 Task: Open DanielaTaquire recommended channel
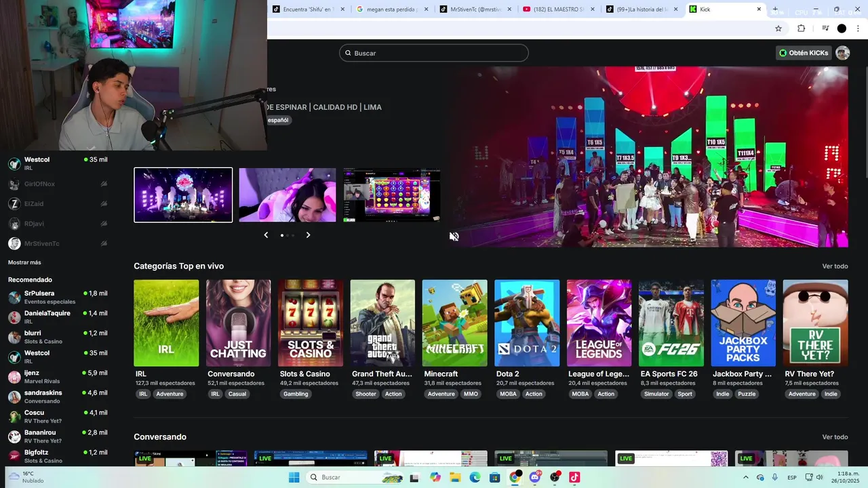pyautogui.click(x=58, y=317)
